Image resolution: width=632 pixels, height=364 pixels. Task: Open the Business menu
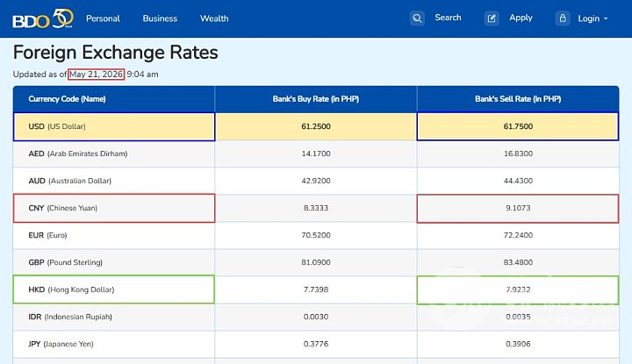tap(160, 18)
